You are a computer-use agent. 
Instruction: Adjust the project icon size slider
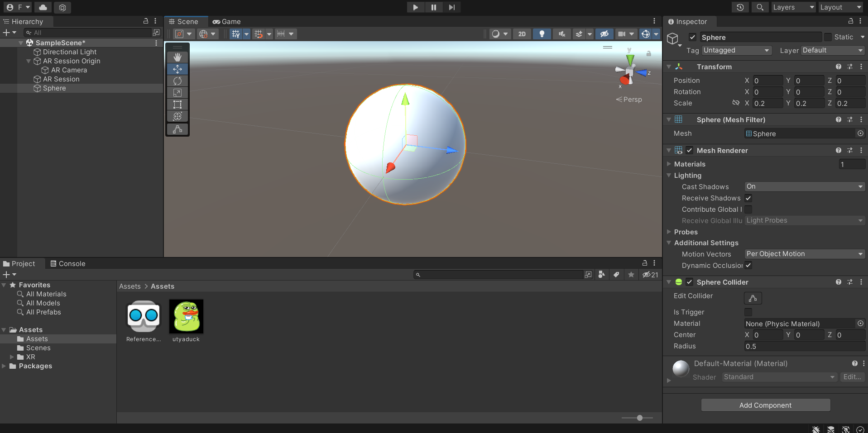click(639, 418)
